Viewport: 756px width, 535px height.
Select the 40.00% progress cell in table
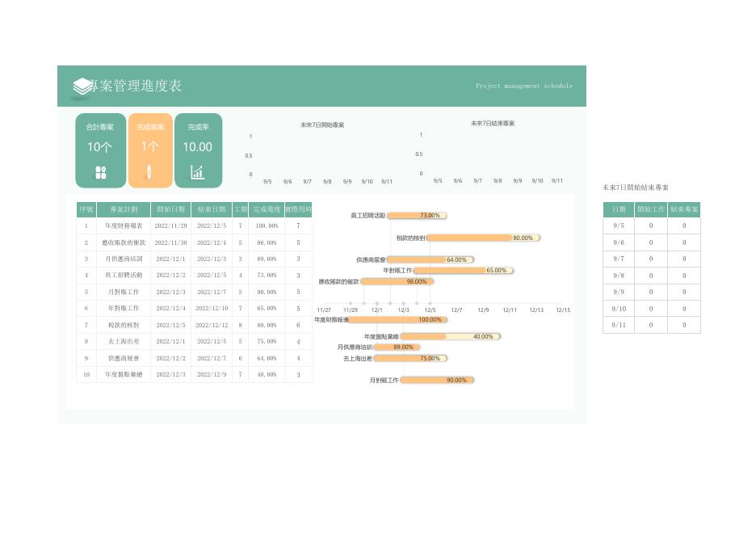[x=267, y=374]
